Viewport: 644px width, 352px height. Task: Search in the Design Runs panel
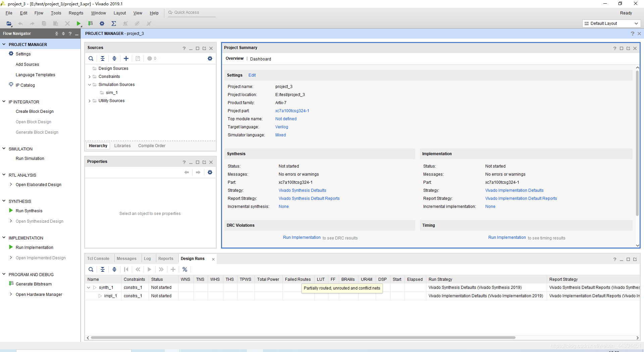91,269
